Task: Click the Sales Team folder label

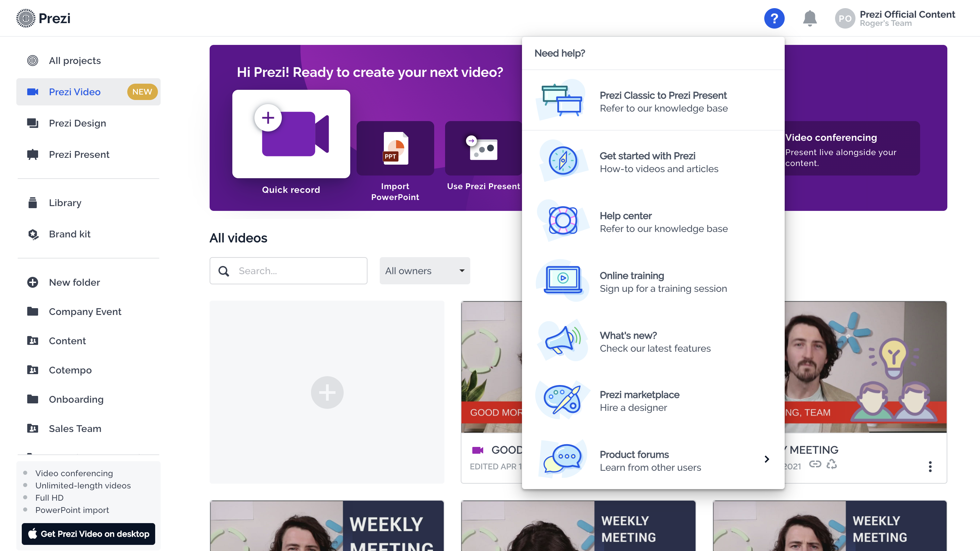Action: pyautogui.click(x=75, y=429)
